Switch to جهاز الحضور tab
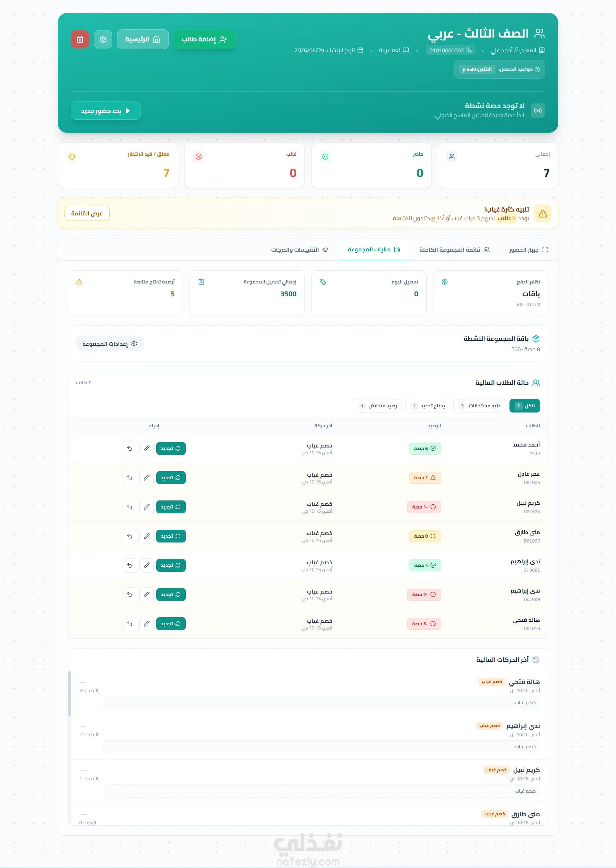 point(528,250)
